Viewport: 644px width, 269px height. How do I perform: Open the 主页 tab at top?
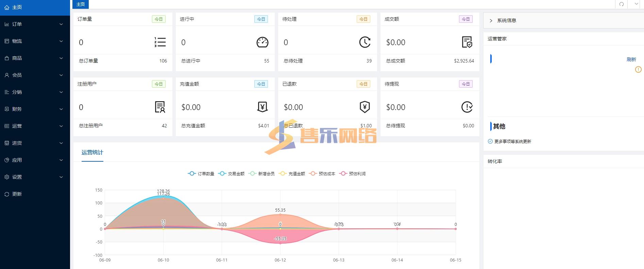tap(81, 4)
